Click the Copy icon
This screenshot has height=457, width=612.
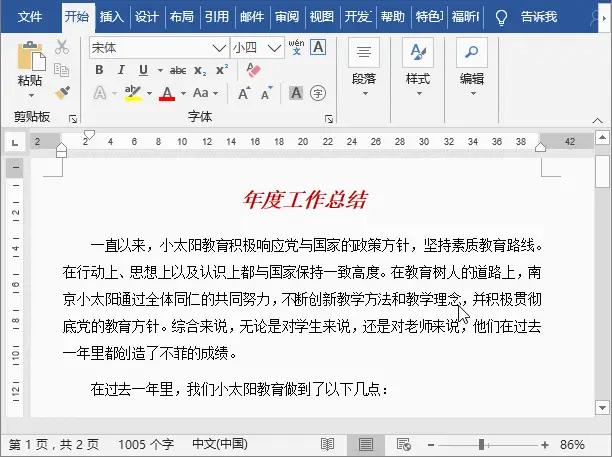pos(61,70)
